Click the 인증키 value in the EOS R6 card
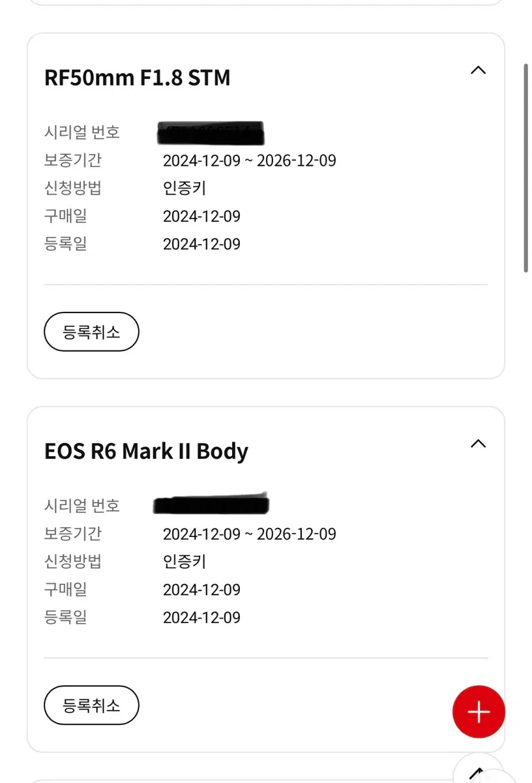The width and height of the screenshot is (532, 783). click(x=185, y=562)
